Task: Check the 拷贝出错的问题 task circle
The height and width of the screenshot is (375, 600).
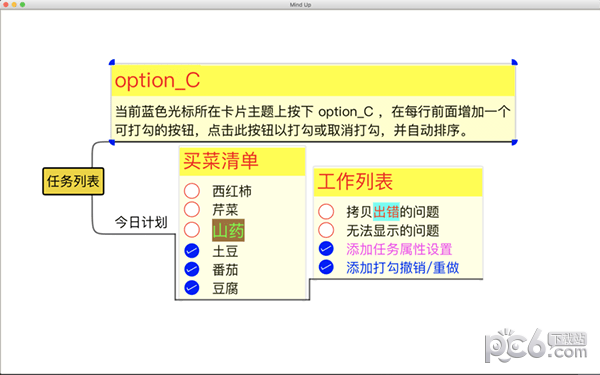Action: point(326,211)
